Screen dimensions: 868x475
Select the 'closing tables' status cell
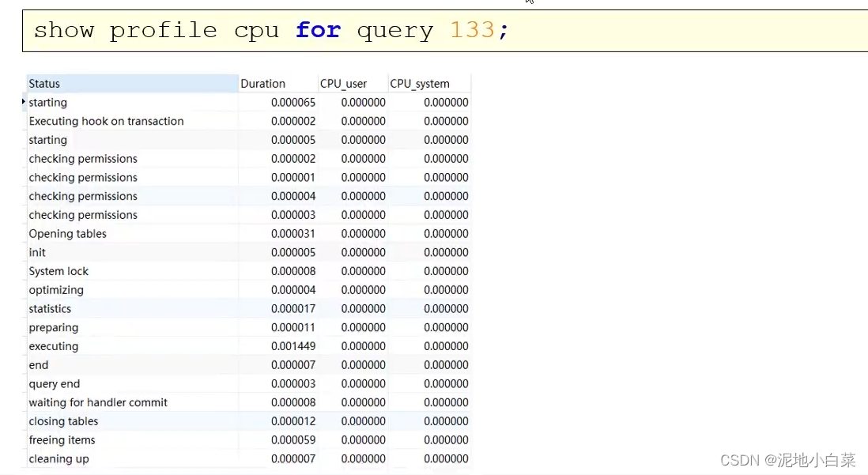tap(132, 421)
